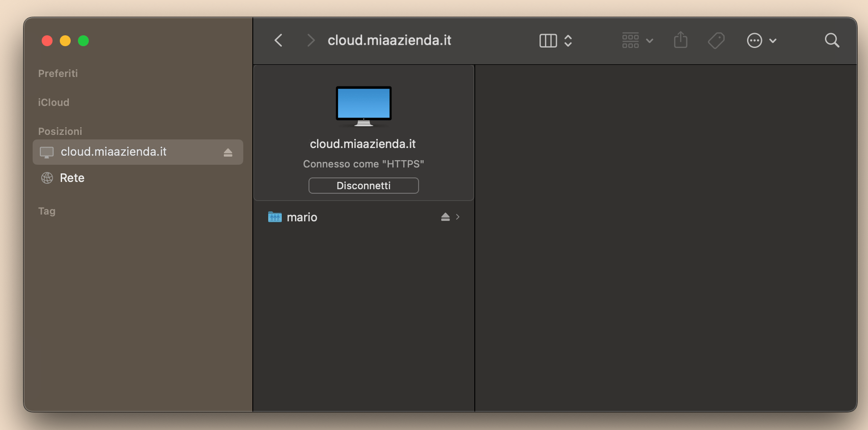
Task: Click the Posizioni sidebar heading
Action: (x=60, y=131)
